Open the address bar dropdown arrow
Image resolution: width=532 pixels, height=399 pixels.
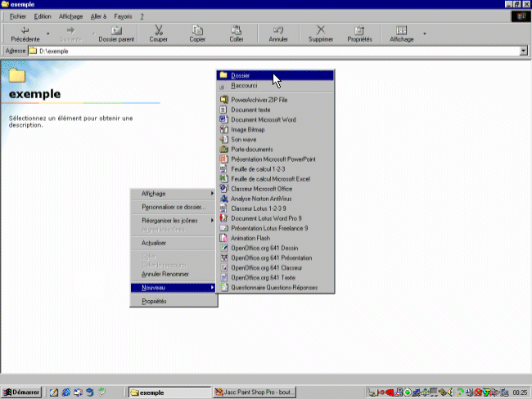click(x=524, y=51)
